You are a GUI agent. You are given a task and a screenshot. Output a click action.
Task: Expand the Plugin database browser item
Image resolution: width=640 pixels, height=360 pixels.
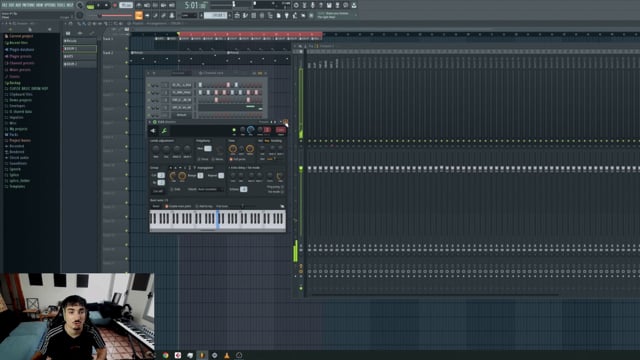point(19,50)
